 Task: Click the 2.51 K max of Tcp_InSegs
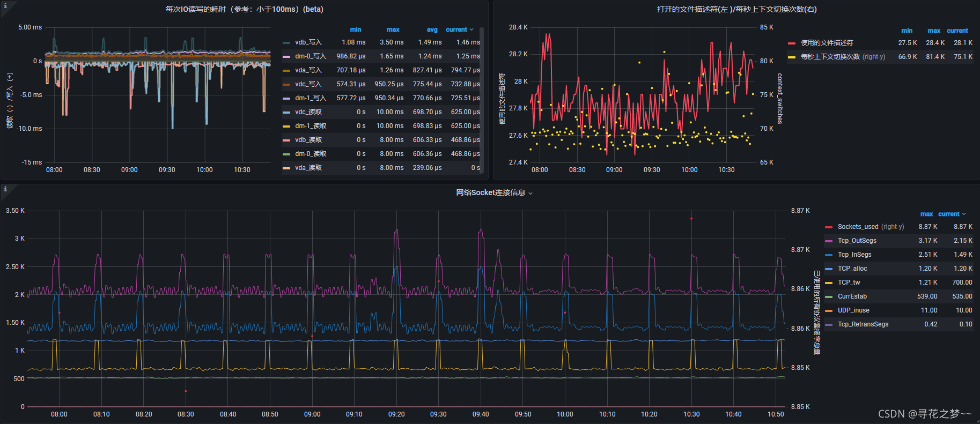point(928,255)
